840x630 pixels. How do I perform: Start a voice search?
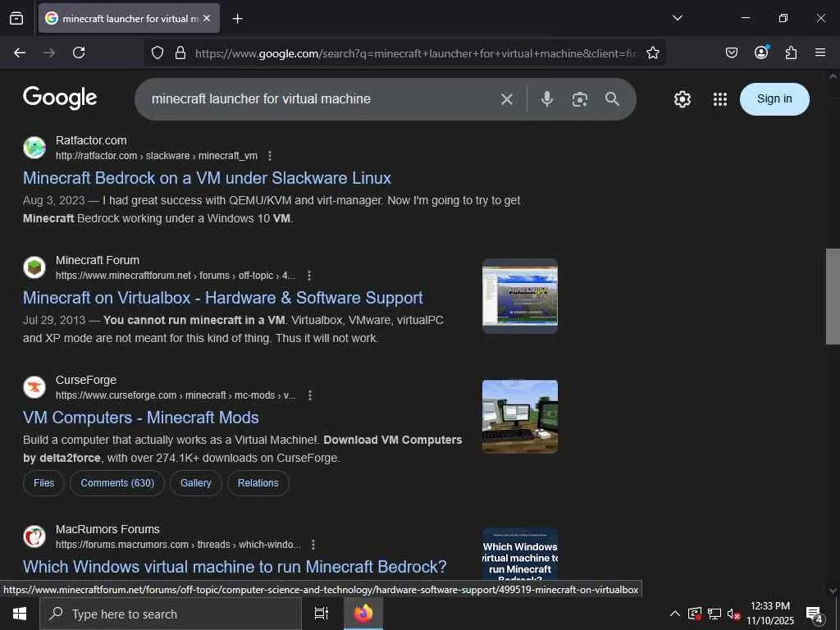[546, 99]
